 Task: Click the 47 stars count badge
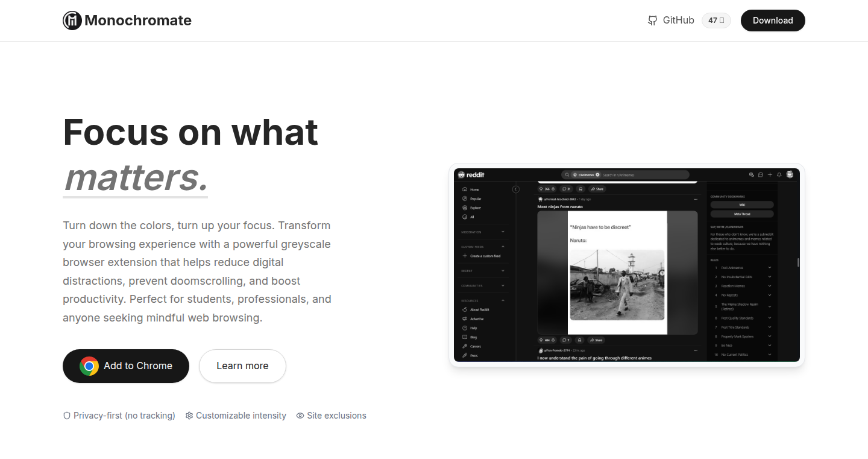coord(716,21)
